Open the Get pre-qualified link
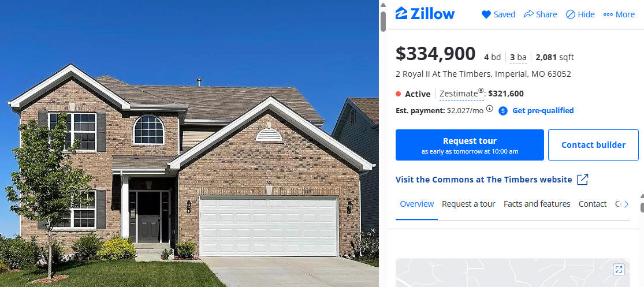The image size is (644, 287). click(543, 110)
